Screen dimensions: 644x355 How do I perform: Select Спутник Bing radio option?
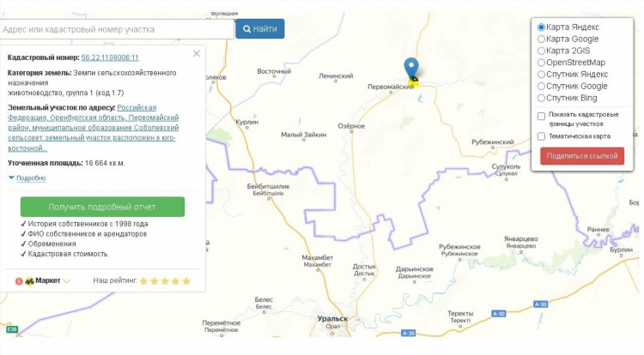tap(541, 99)
